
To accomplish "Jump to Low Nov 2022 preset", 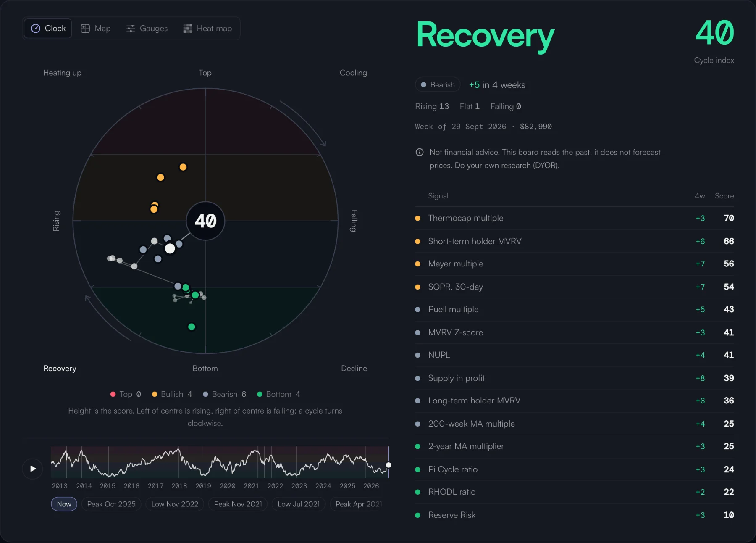I will (x=175, y=504).
